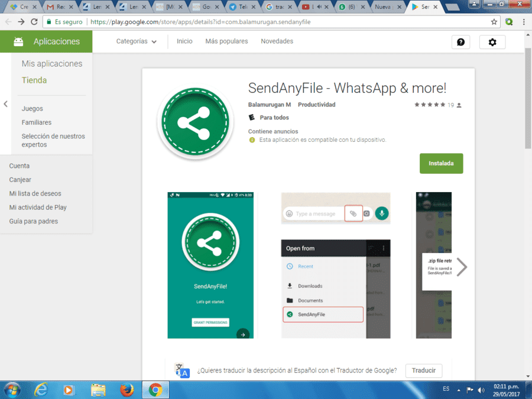Click the Chrome forward arrow button
Viewport: 532px width, 399px height.
(x=21, y=22)
